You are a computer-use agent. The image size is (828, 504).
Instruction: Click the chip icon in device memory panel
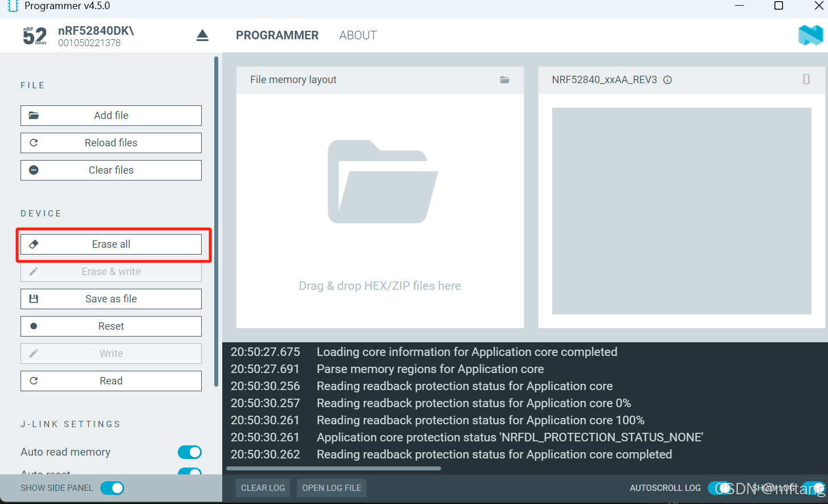pos(806,79)
